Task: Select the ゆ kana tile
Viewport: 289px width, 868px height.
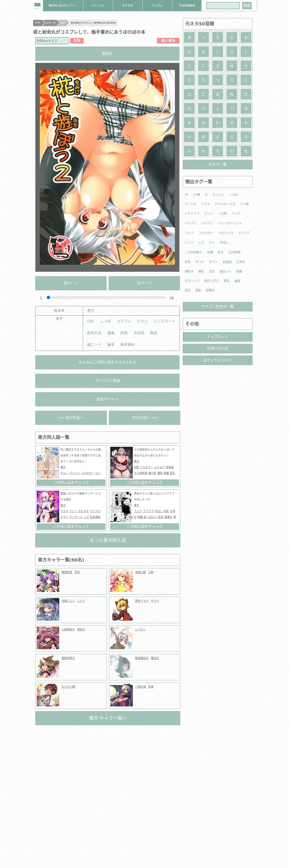Action: point(203,137)
